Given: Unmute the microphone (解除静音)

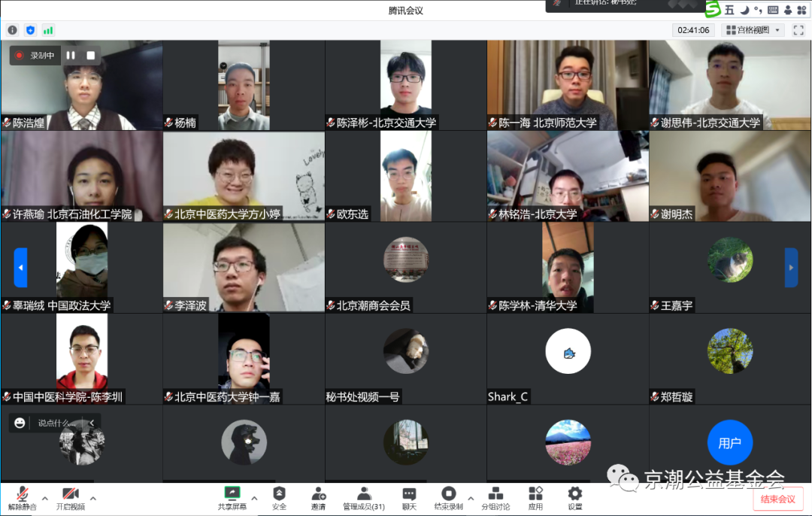Looking at the screenshot, I should point(22,498).
